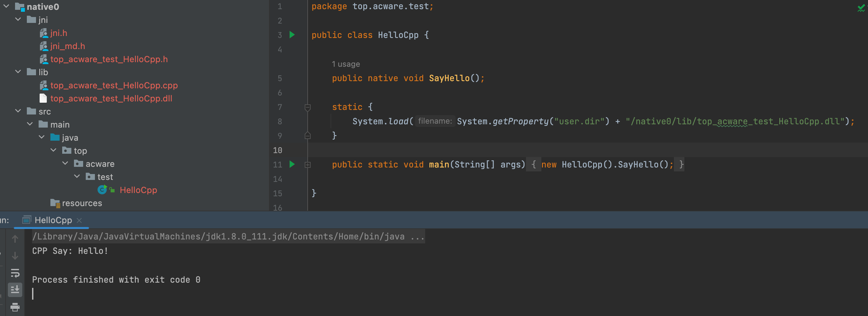Viewport: 868px width, 316px height.
Task: Toggle soft-wrap in console
Action: click(15, 272)
